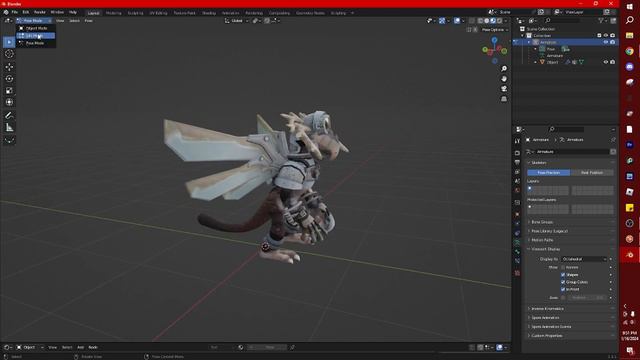Screen dimensions: 640x360
Task: Switch to the Modeling workspace tab
Action: pyautogui.click(x=113, y=13)
